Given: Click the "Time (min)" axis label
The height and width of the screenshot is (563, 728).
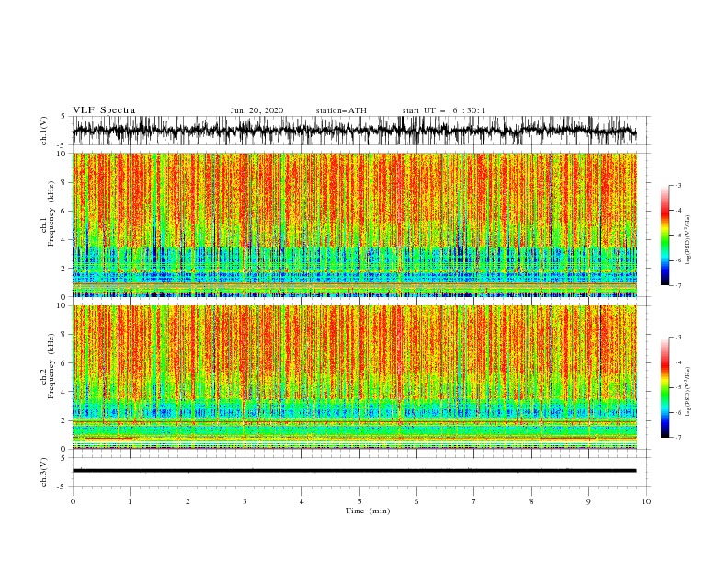Looking at the screenshot, I should coord(368,511).
